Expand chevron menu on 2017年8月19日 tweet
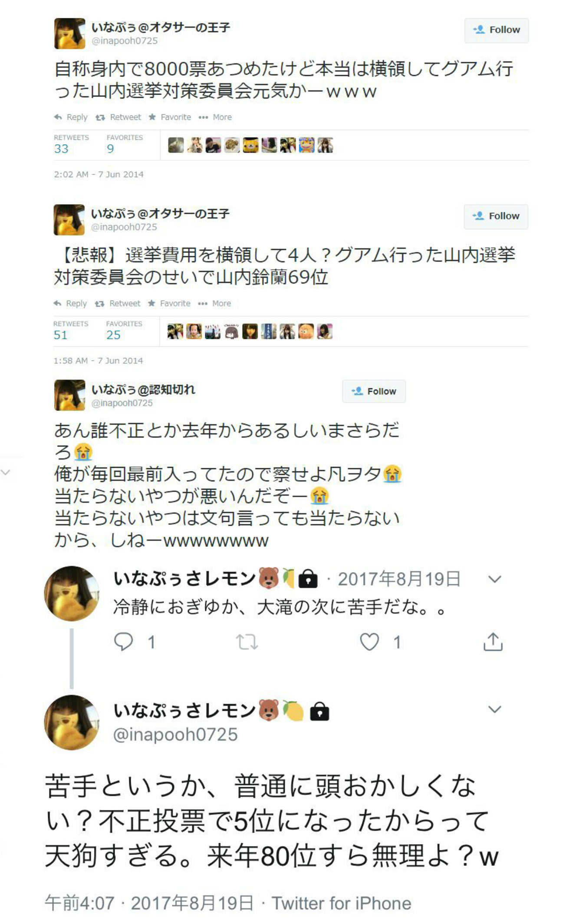This screenshot has width=566, height=924. 495,579
